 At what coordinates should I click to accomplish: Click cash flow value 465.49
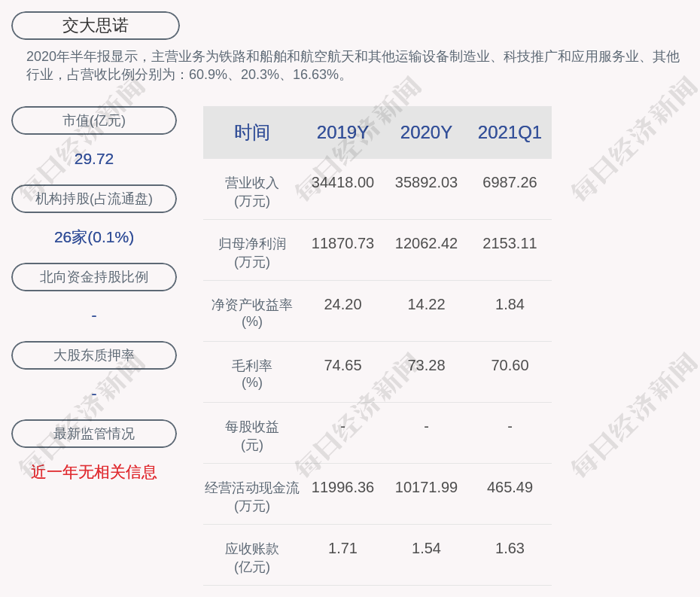pyautogui.click(x=510, y=487)
